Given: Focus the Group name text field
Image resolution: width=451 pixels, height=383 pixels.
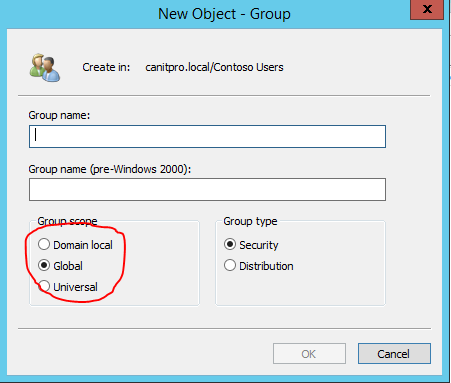Looking at the screenshot, I should tap(207, 136).
